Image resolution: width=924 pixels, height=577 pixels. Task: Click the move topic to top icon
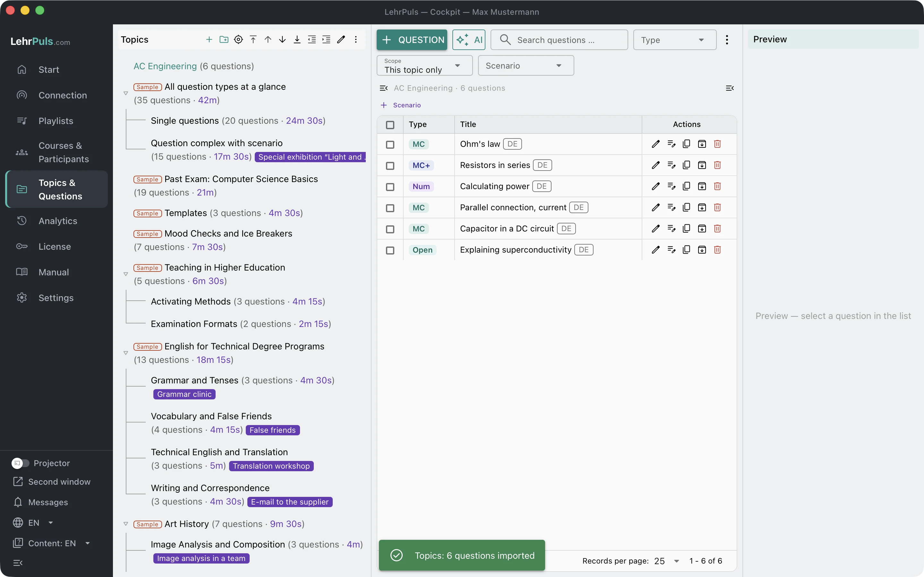pos(253,39)
